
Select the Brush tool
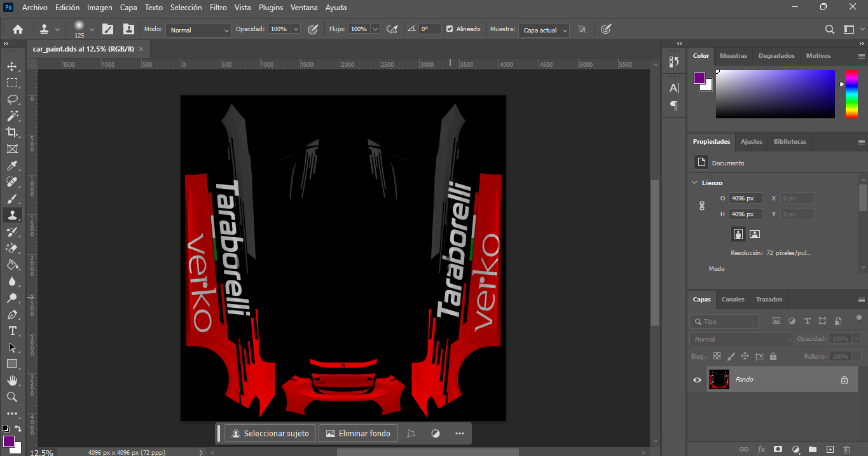pos(12,198)
